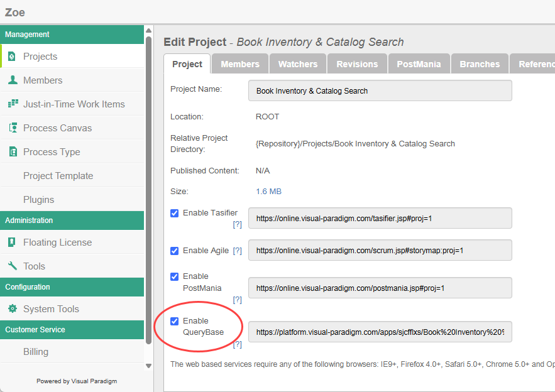Click the 1.6 MB size link
This screenshot has height=392, width=555.
(268, 192)
